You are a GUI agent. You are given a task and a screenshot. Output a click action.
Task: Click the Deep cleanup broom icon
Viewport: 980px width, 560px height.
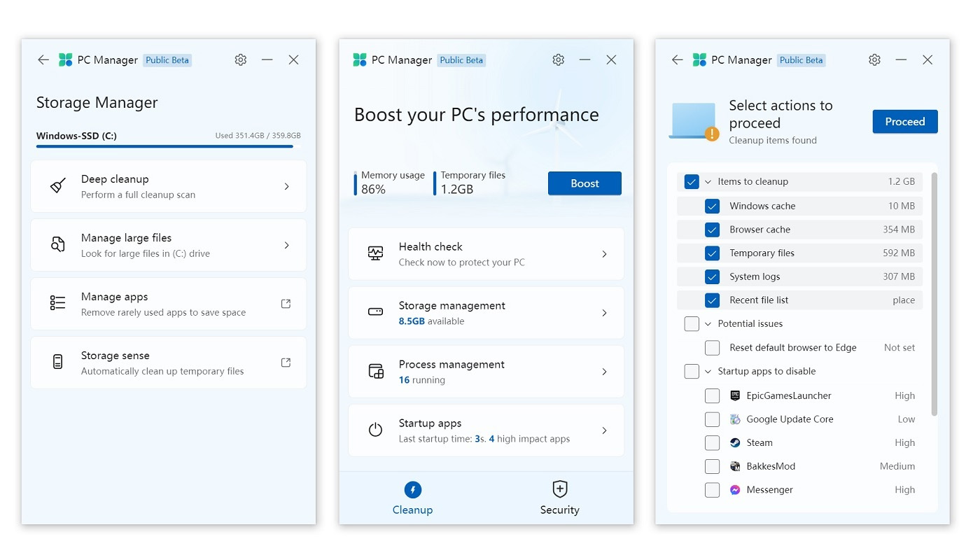pyautogui.click(x=58, y=186)
